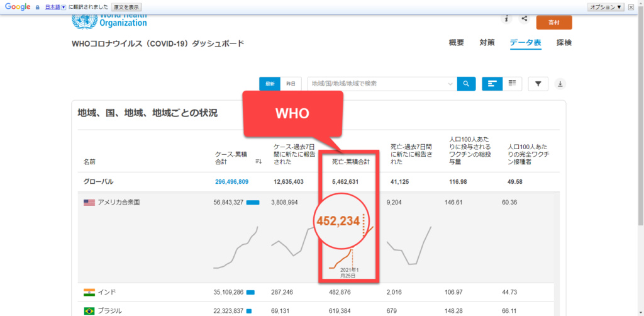This screenshot has width=644, height=316.
Task: Select the 昨日 toggle option
Action: coord(291,83)
